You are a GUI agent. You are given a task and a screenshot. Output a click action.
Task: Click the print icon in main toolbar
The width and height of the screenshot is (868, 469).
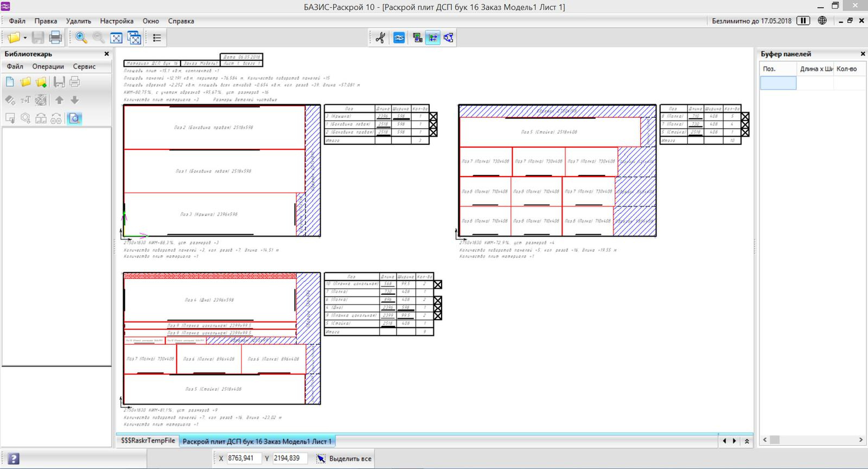click(55, 37)
